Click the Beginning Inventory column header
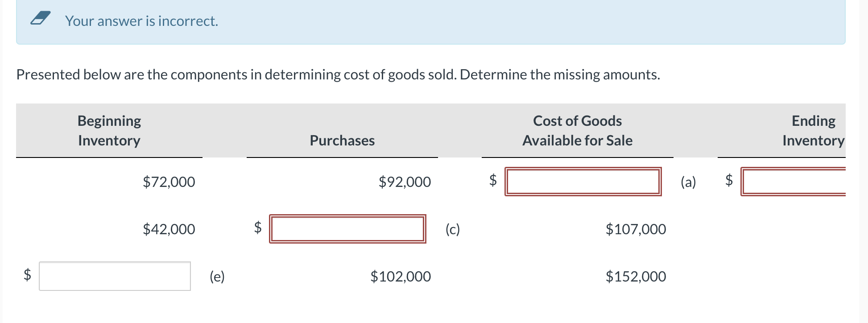 coord(109,130)
